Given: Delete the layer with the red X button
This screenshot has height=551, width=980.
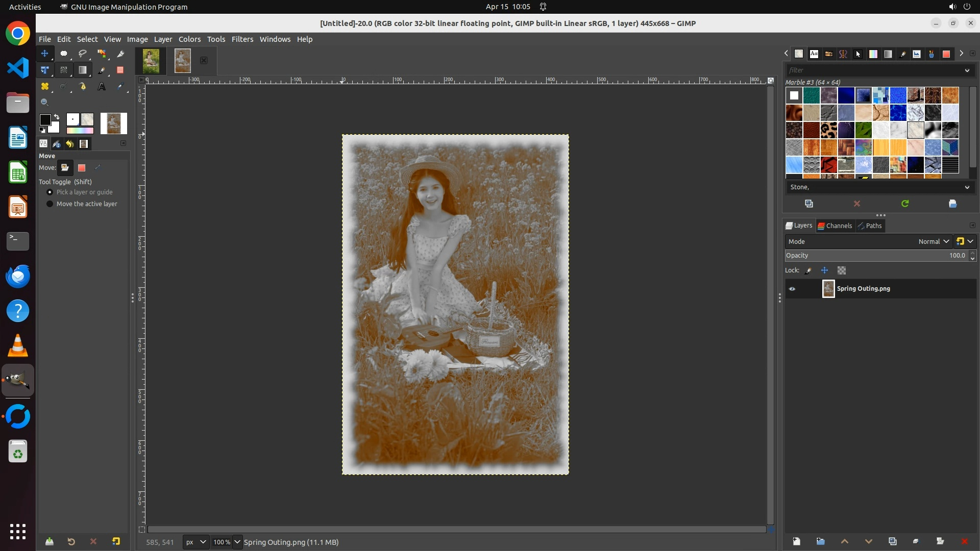Looking at the screenshot, I should [x=964, y=541].
